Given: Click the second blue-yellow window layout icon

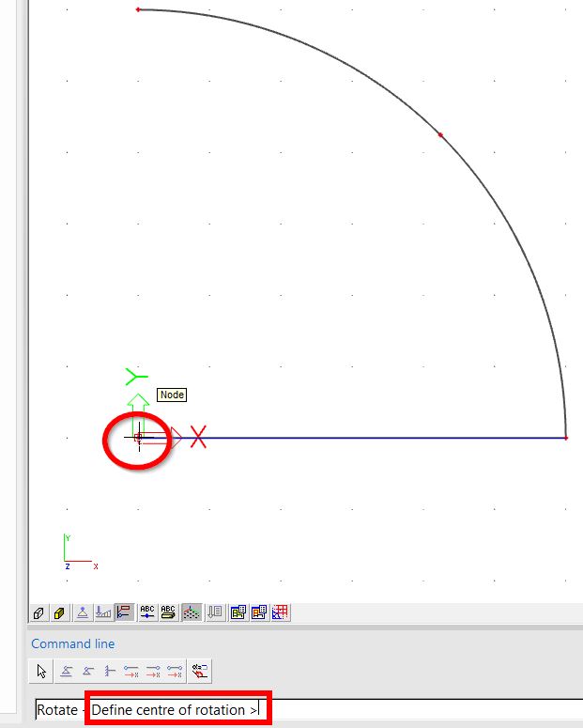Looking at the screenshot, I should click(x=259, y=612).
